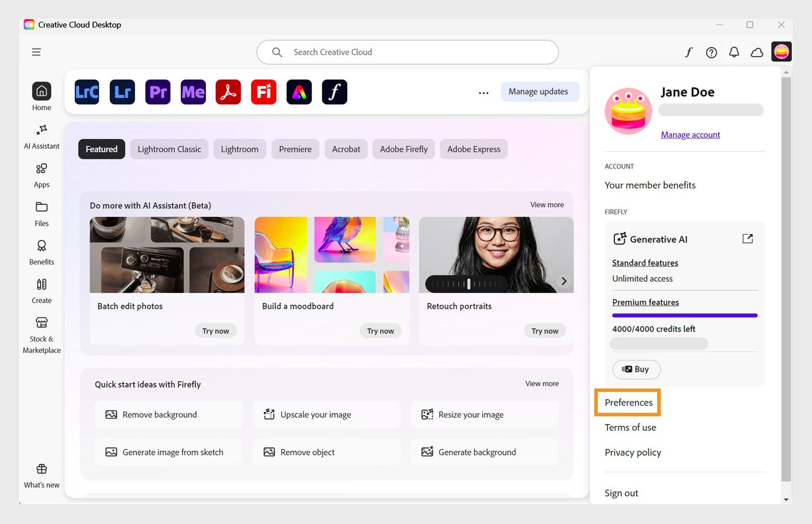
Task: Launch Media Encoder app icon
Action: pyautogui.click(x=193, y=92)
